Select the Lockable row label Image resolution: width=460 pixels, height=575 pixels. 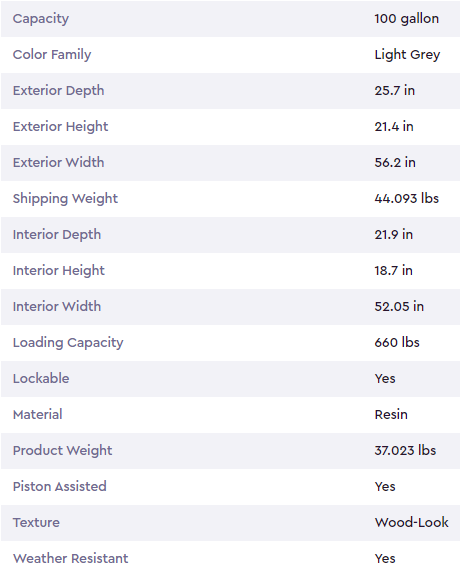point(41,378)
